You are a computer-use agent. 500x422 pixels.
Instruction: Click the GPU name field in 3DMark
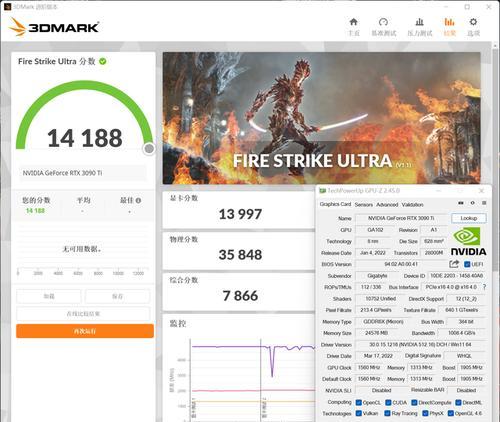(83, 173)
